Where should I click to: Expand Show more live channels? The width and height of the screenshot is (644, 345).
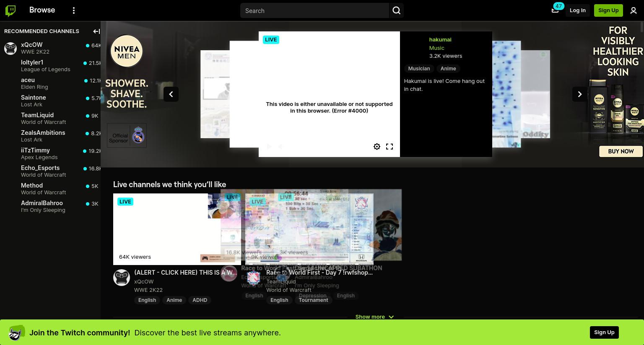point(374,317)
